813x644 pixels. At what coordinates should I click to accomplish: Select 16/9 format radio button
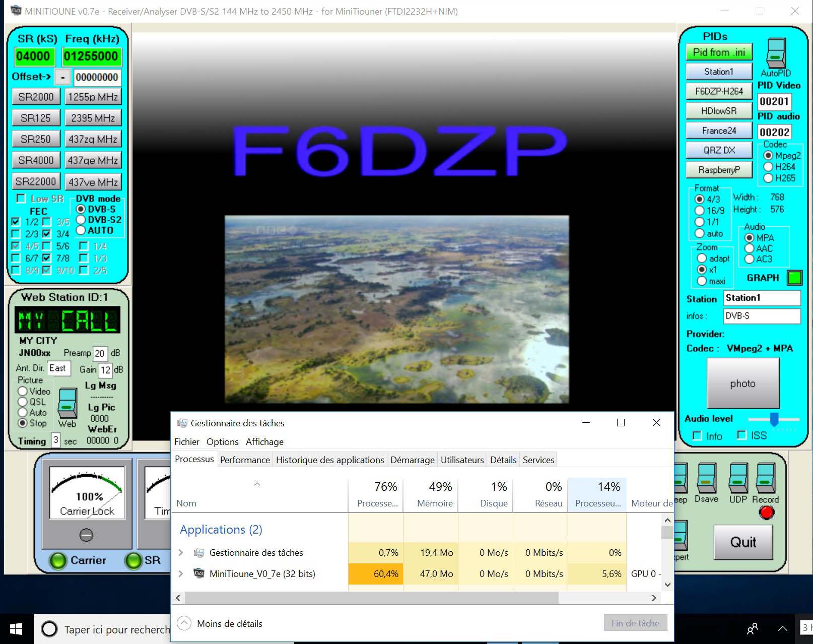(x=699, y=210)
